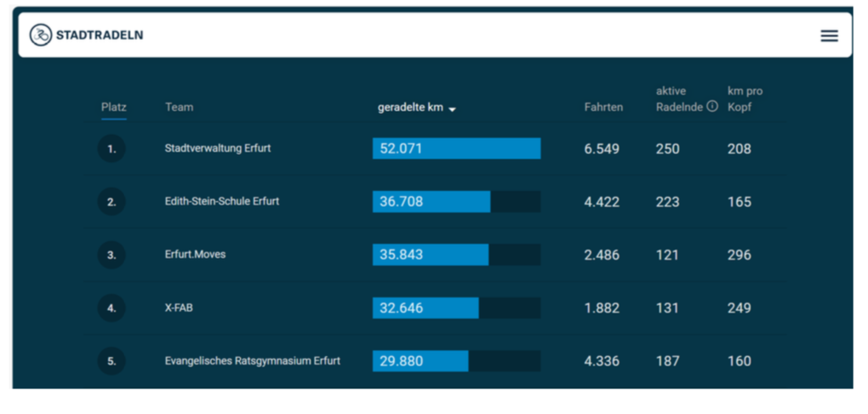Click rank badge number 2
Viewport: 868px width, 414px height.
click(x=111, y=202)
